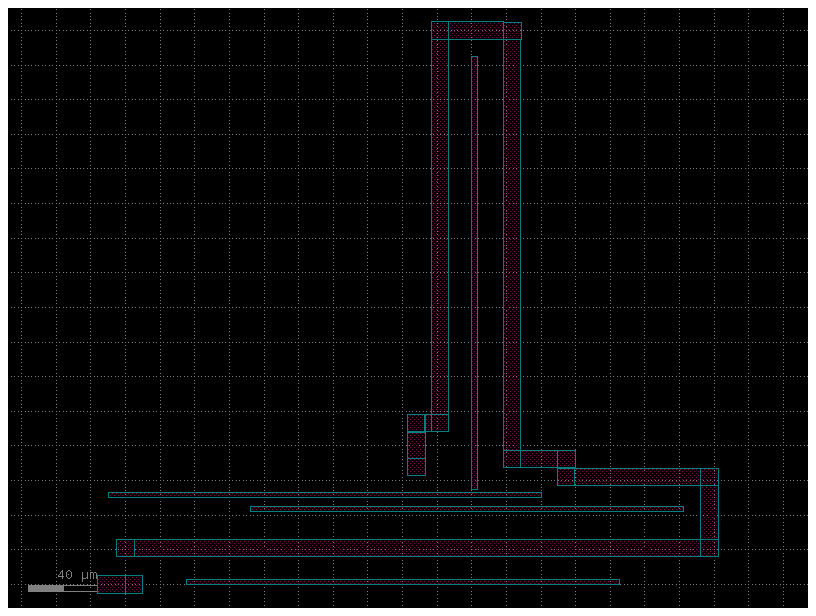816x616 pixels.
Task: Select the hatched rectangle beside the scale bar
Action: (120, 584)
